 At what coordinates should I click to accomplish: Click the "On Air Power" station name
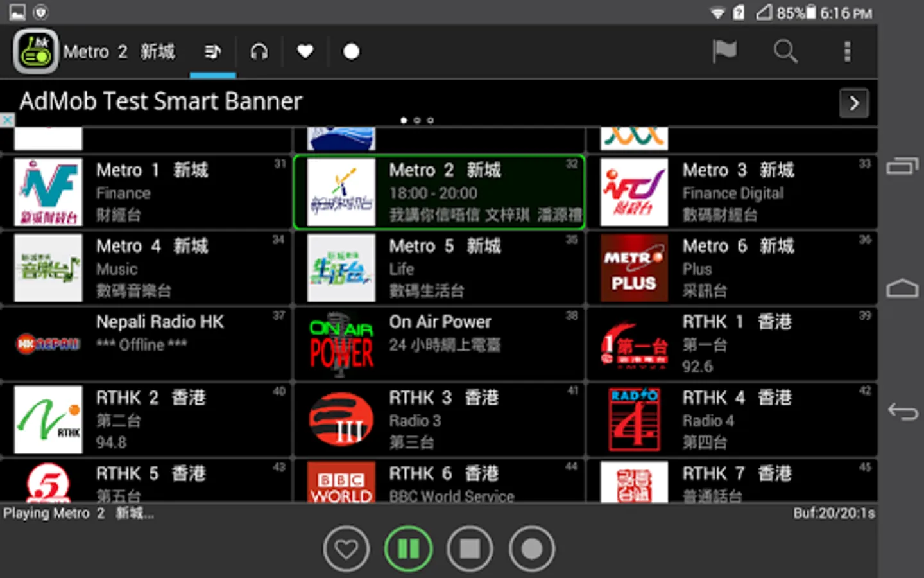tap(440, 322)
